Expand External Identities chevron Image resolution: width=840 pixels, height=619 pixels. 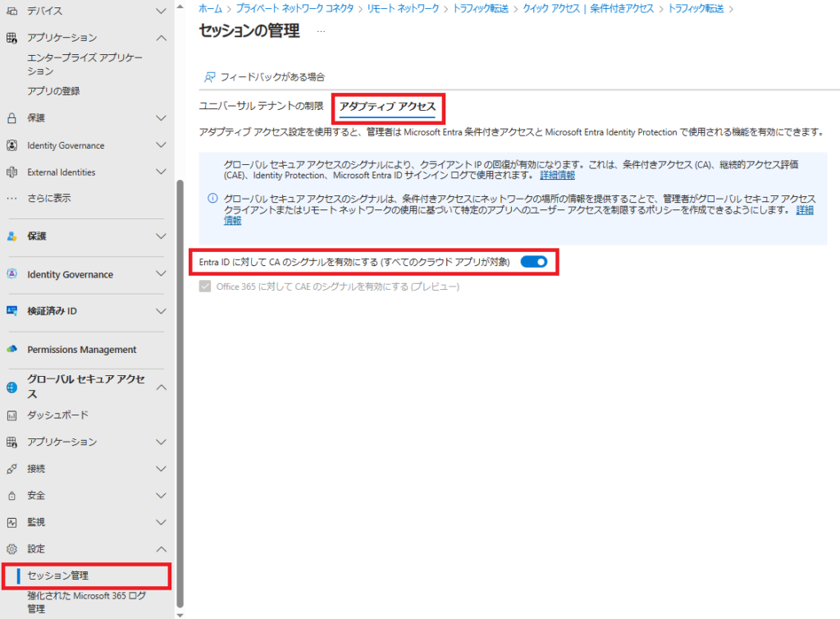click(161, 172)
